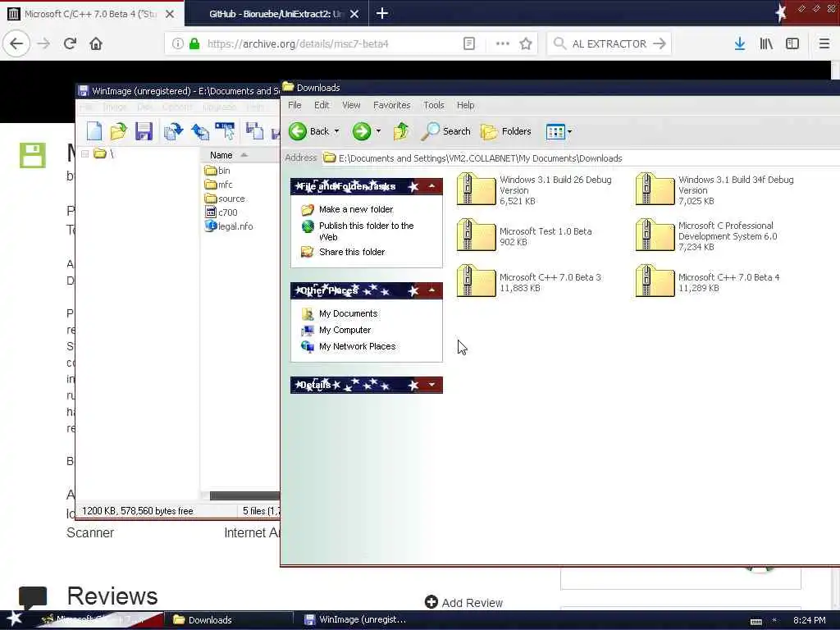Viewport: 840px width, 630px height.
Task: Click the Write disk icon in WinImage toolbar
Action: coord(200,131)
